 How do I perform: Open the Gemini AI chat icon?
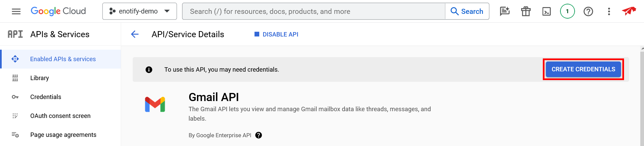tap(505, 11)
